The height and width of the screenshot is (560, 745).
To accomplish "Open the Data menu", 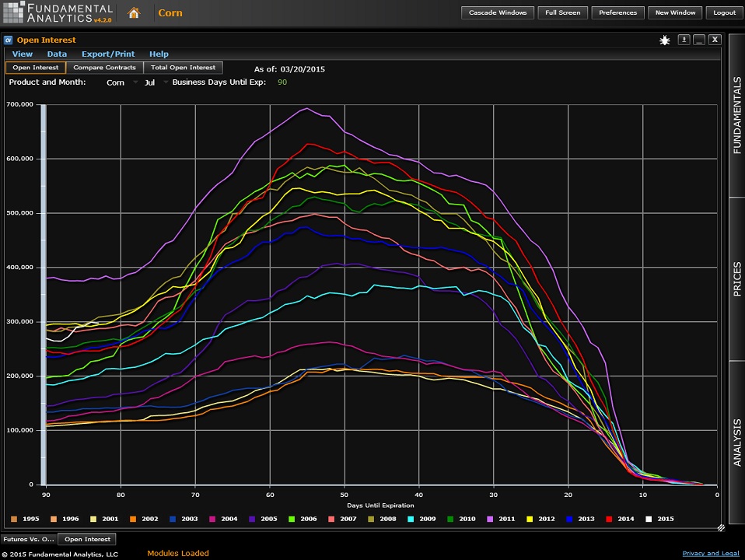I will point(57,54).
